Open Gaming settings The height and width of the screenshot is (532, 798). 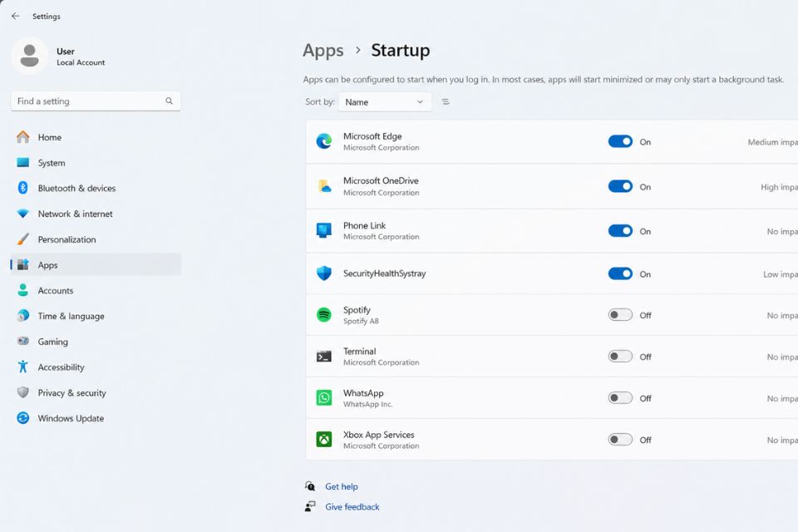coord(96,341)
